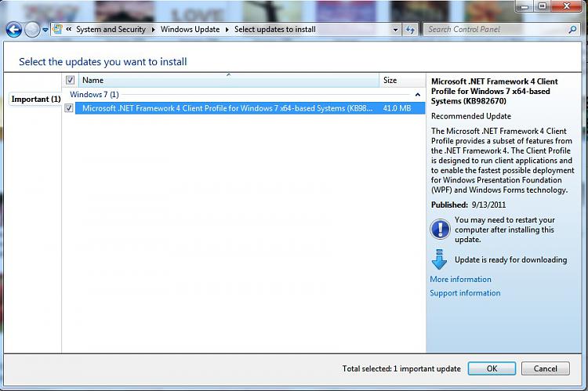The image size is (588, 391).
Task: Maximize the Windows Update window
Action: 542,6
